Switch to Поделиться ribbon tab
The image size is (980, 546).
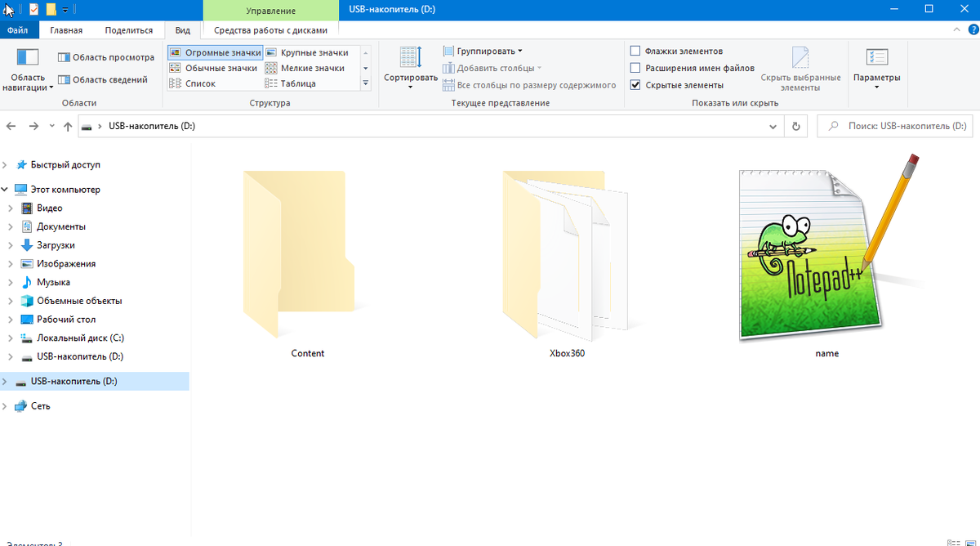coord(128,30)
